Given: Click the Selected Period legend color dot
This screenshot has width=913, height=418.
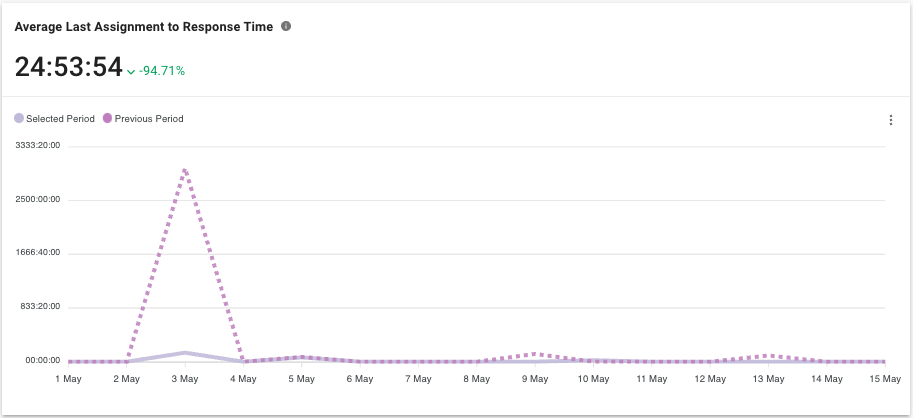Looking at the screenshot, I should tap(19, 119).
